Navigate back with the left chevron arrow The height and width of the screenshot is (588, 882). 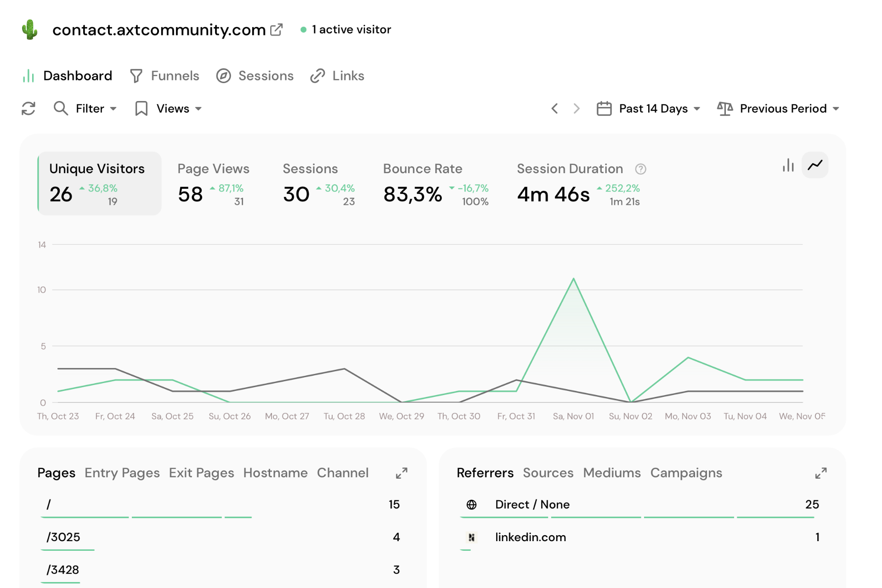coord(554,108)
